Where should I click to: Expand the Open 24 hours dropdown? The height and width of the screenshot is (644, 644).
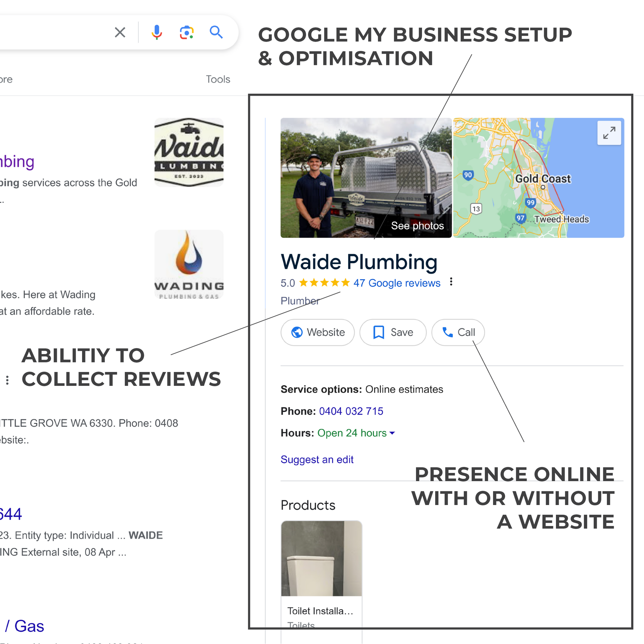[356, 433]
